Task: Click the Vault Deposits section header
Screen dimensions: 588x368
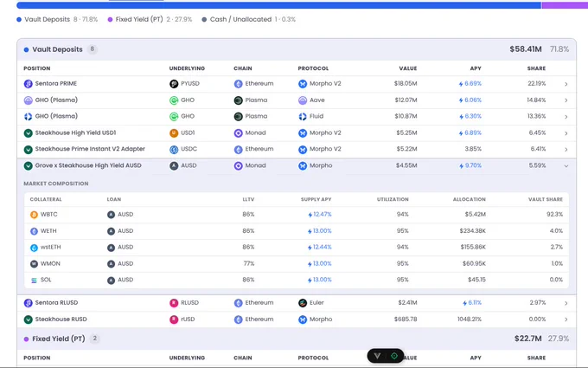Action: tap(297, 49)
